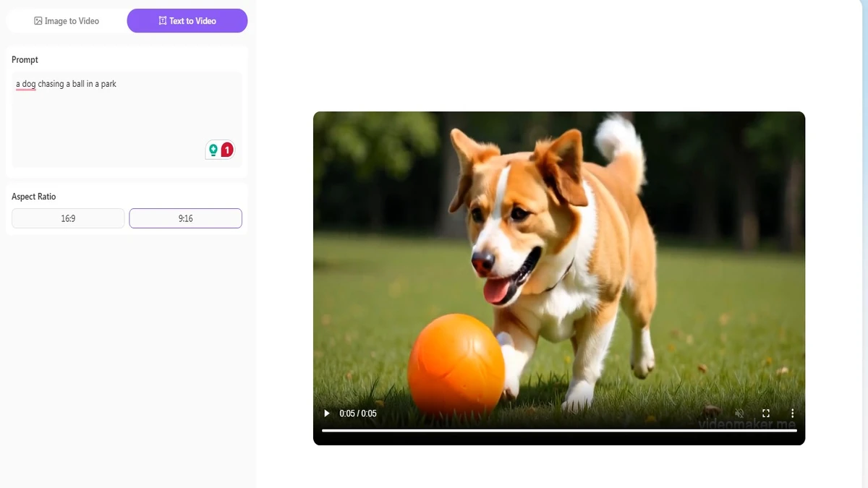Click the "Prompt" label

pyautogui.click(x=25, y=60)
